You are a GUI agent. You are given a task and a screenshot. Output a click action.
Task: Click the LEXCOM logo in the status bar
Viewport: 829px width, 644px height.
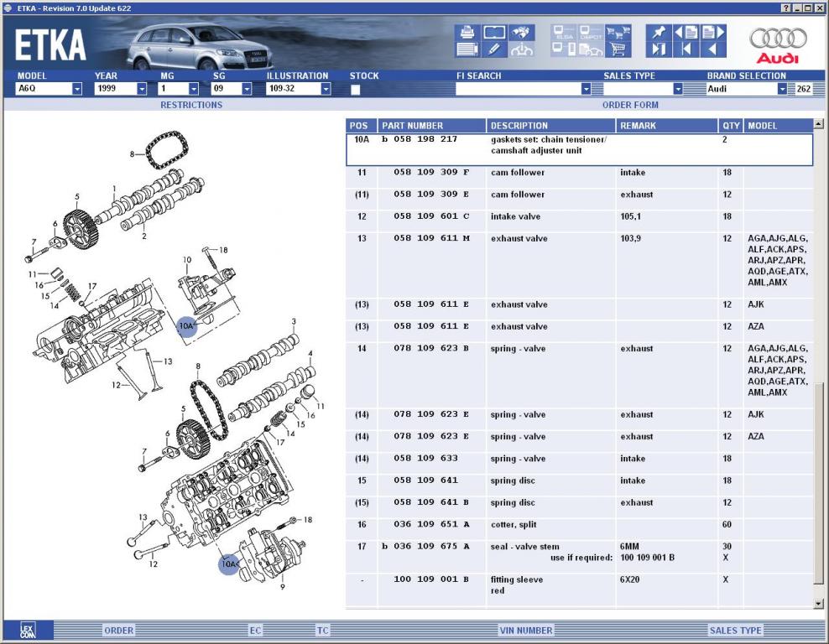29,631
